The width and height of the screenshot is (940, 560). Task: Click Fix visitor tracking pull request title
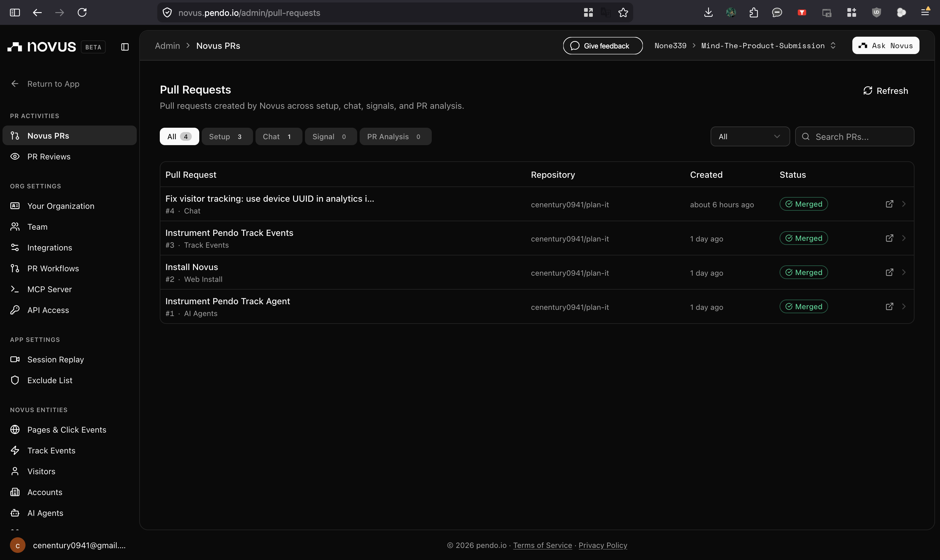click(270, 199)
